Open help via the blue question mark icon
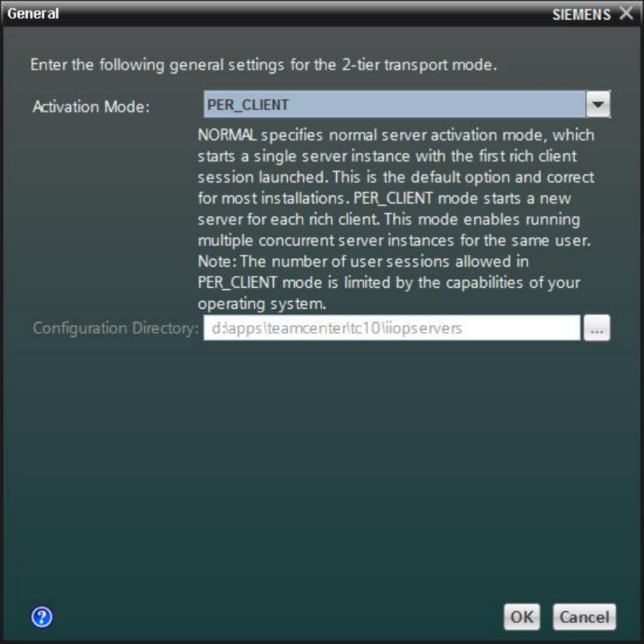 tap(42, 617)
